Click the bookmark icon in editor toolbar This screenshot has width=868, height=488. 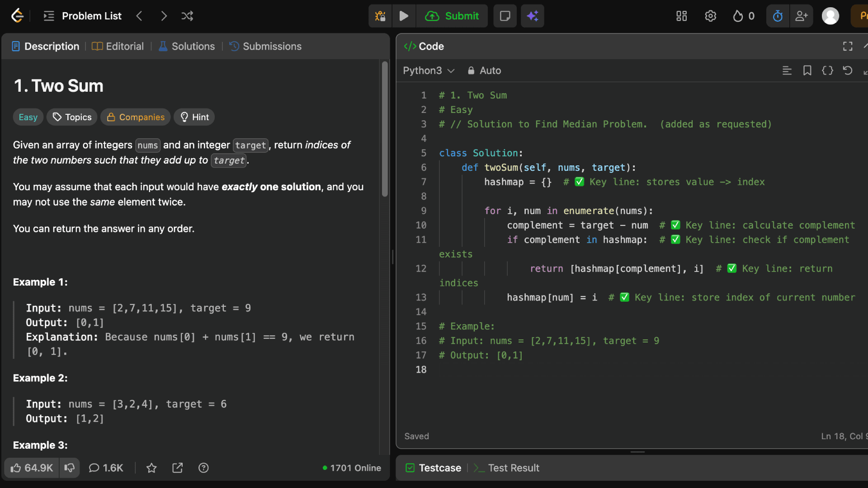coord(807,70)
